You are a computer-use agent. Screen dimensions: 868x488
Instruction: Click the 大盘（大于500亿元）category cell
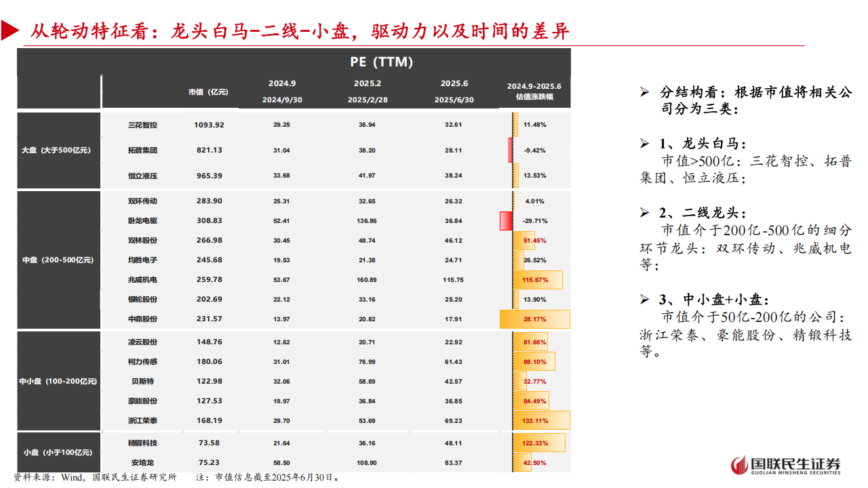click(x=59, y=150)
